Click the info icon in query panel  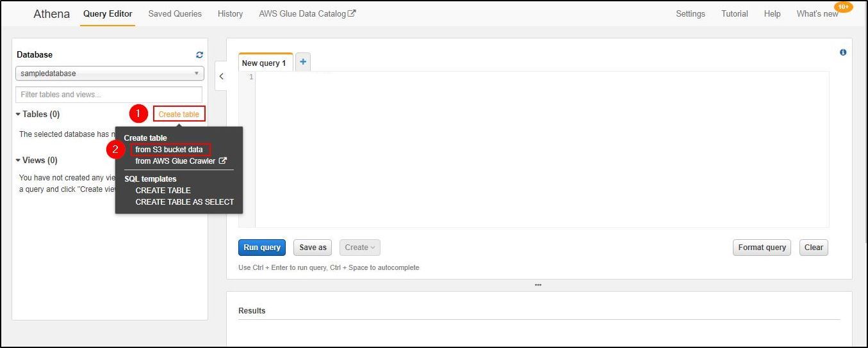click(843, 52)
